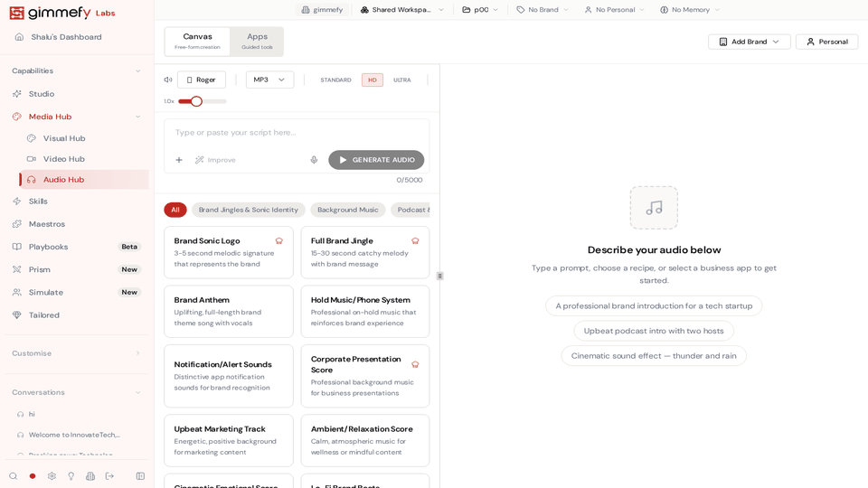
Task: Select the All category filter chip
Action: 175,210
